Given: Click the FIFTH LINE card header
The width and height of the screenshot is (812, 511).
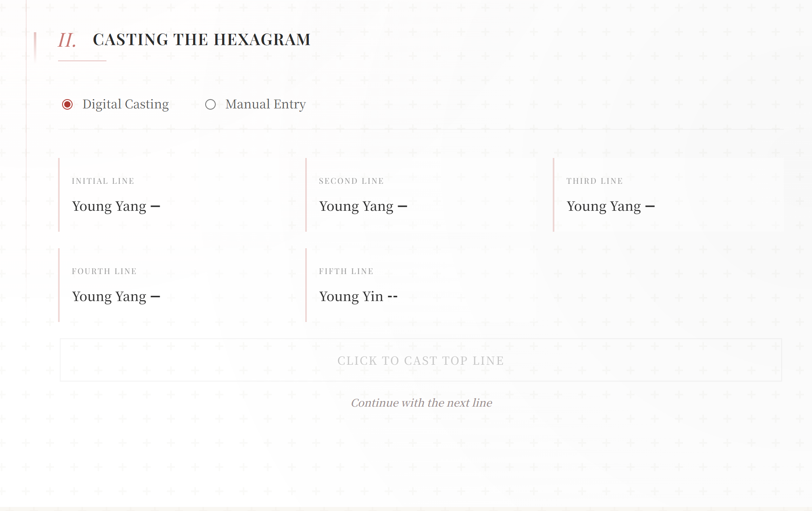Looking at the screenshot, I should click(x=346, y=271).
